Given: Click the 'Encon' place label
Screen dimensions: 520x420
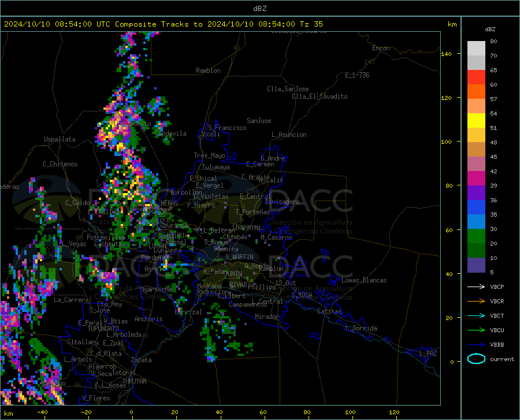Looking at the screenshot, I should coord(381,48).
